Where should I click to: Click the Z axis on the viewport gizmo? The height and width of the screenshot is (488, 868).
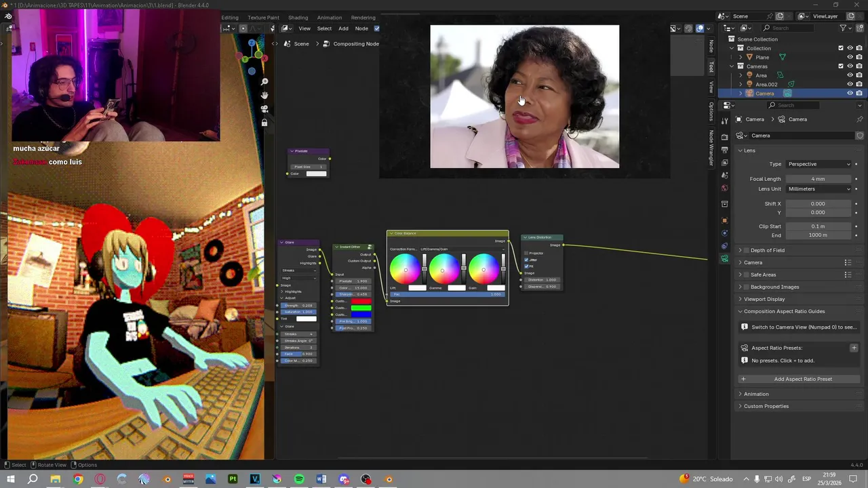click(252, 43)
